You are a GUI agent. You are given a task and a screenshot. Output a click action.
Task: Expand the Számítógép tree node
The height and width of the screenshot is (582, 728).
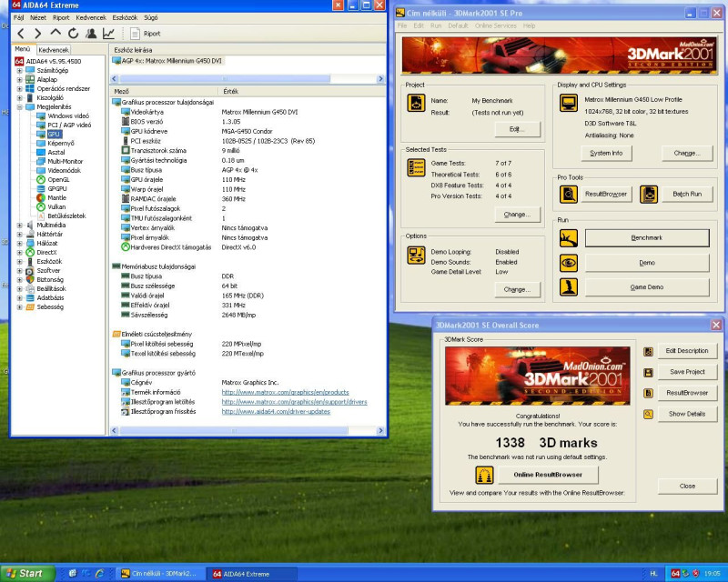coord(19,70)
